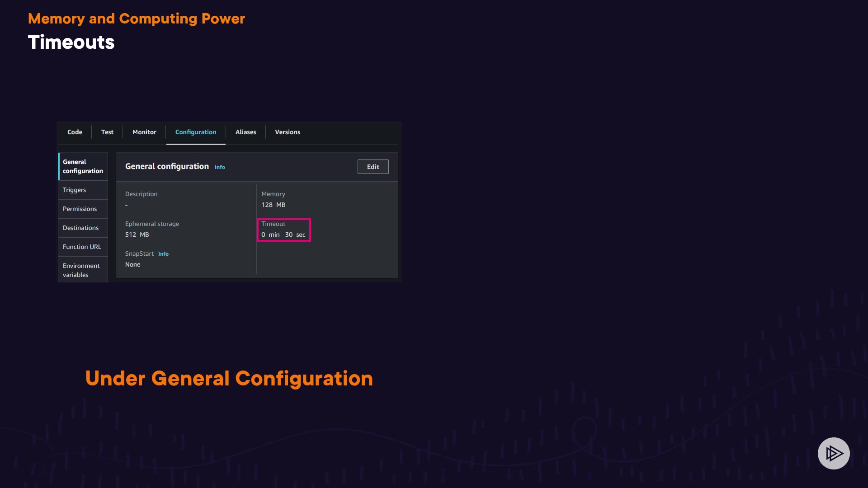Image resolution: width=868 pixels, height=488 pixels.
Task: Click the SnapStart Info link
Action: (163, 254)
